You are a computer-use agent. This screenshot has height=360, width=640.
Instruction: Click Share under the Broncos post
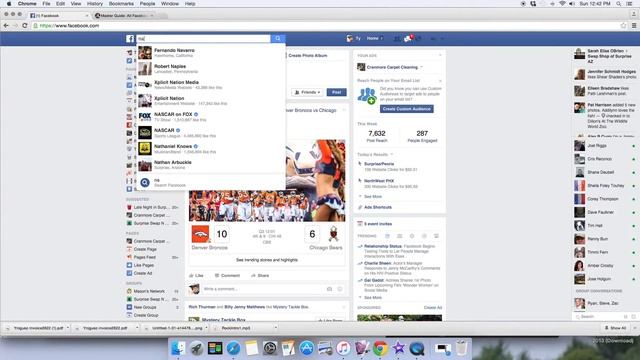click(x=260, y=276)
